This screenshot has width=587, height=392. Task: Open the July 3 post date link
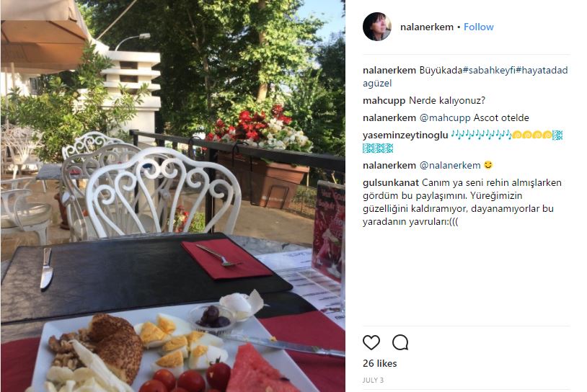373,380
